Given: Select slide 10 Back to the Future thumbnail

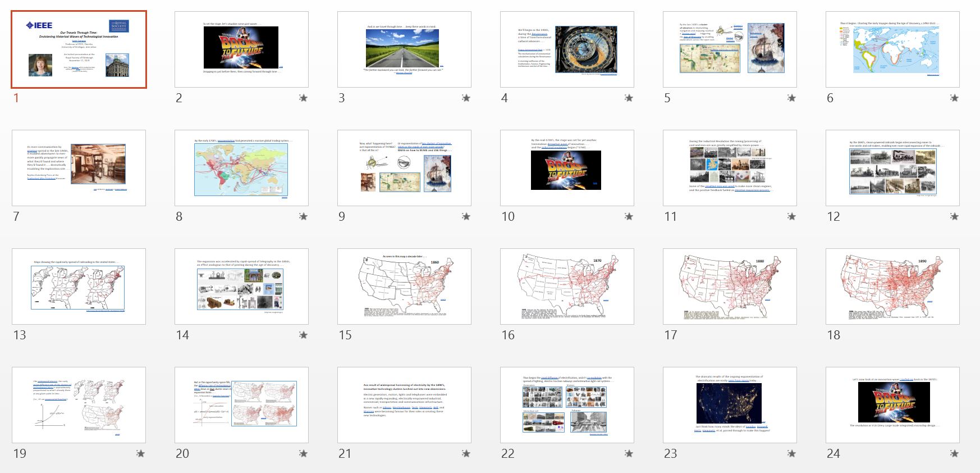Looking at the screenshot, I should point(567,168).
